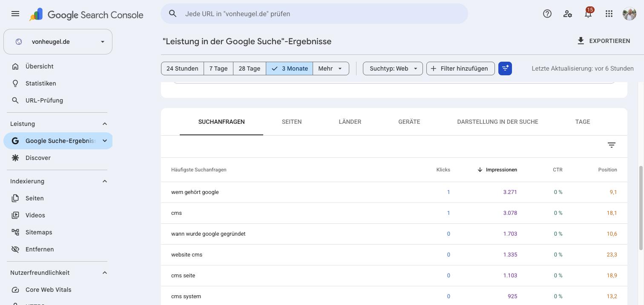Select the 28 Tage date range
The image size is (644, 305).
click(x=250, y=68)
